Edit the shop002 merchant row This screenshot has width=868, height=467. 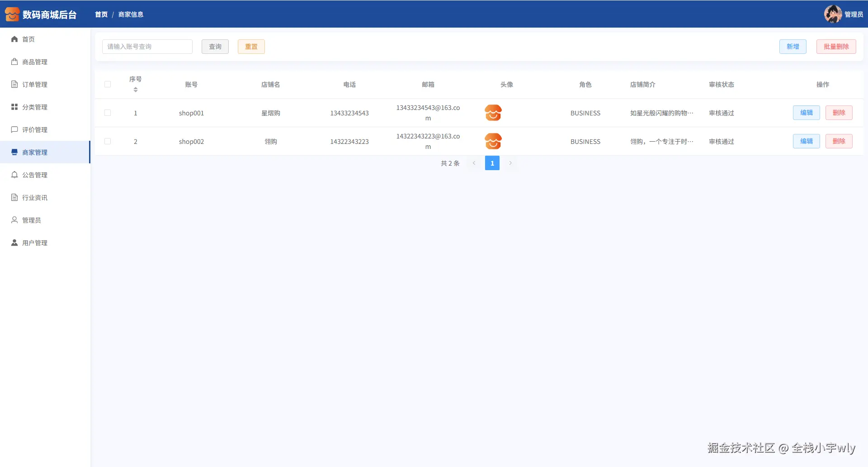click(x=807, y=141)
